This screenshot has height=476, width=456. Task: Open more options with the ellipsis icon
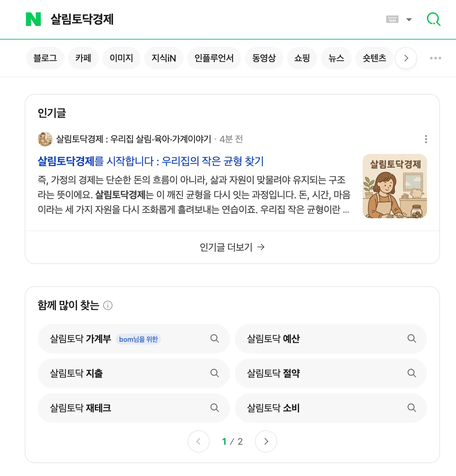[x=435, y=58]
